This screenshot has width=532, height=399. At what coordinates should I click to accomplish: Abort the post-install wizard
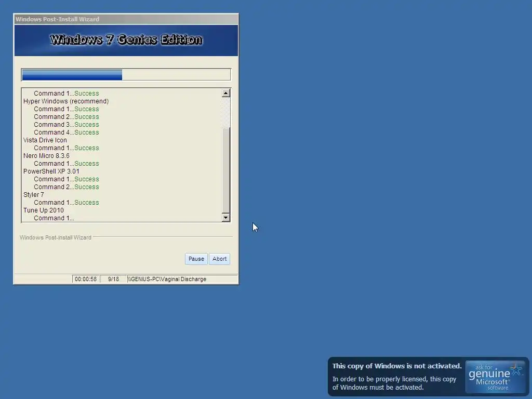[220, 259]
